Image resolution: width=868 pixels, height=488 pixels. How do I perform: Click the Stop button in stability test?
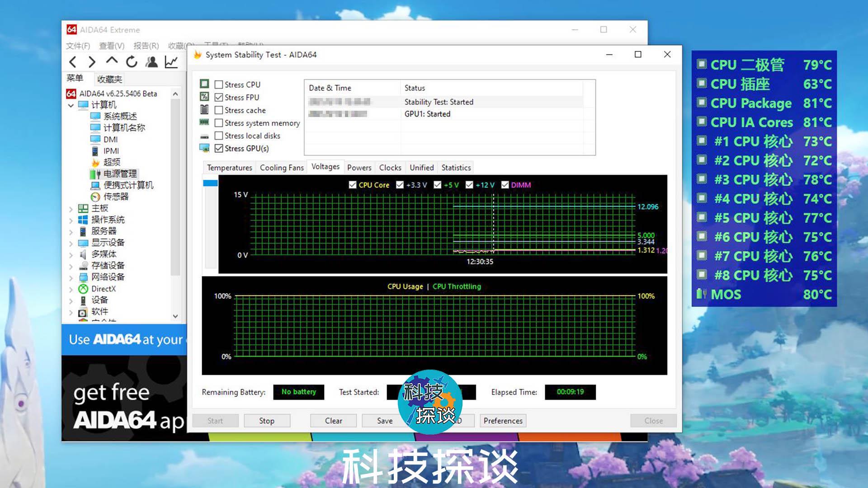tap(266, 421)
